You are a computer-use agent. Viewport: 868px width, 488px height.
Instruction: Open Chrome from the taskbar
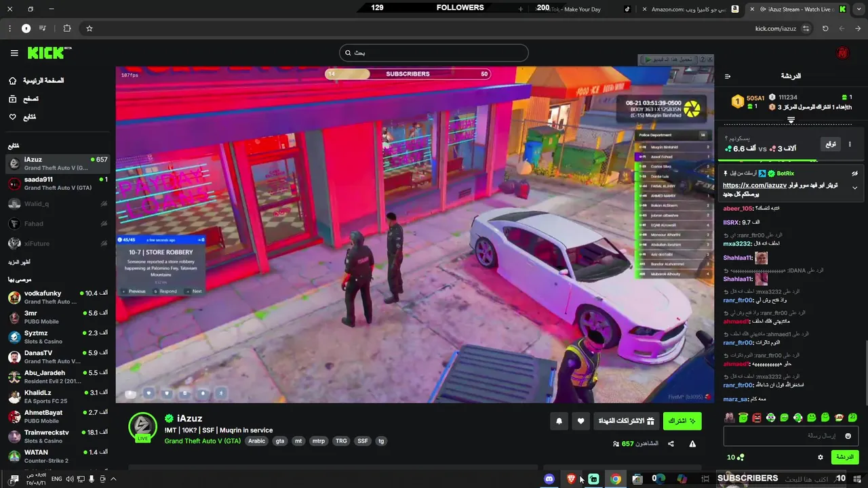click(616, 479)
